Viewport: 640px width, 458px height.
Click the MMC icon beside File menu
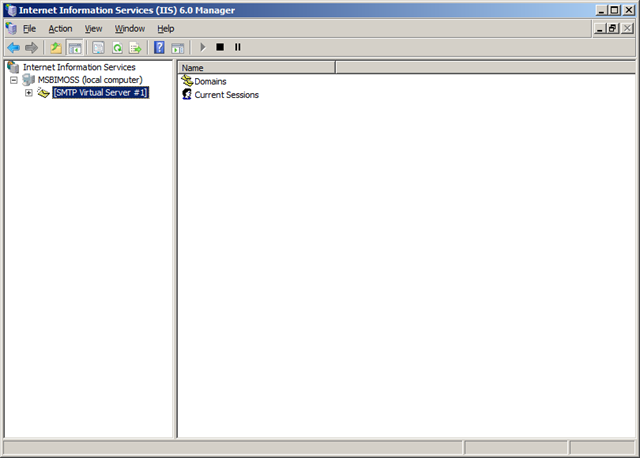pyautogui.click(x=11, y=28)
